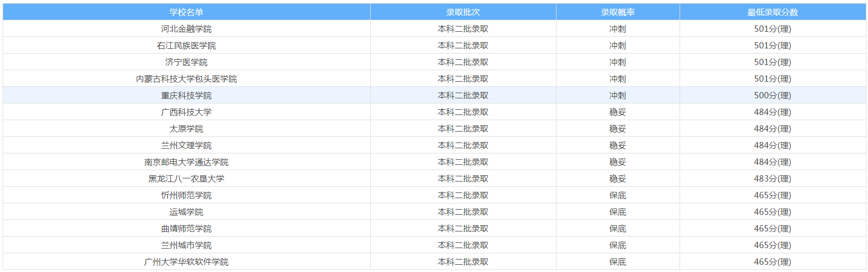868x272 pixels.
Task: Click 483分(理) score for 黑龙江八一农垦大学
Action: pos(772,178)
